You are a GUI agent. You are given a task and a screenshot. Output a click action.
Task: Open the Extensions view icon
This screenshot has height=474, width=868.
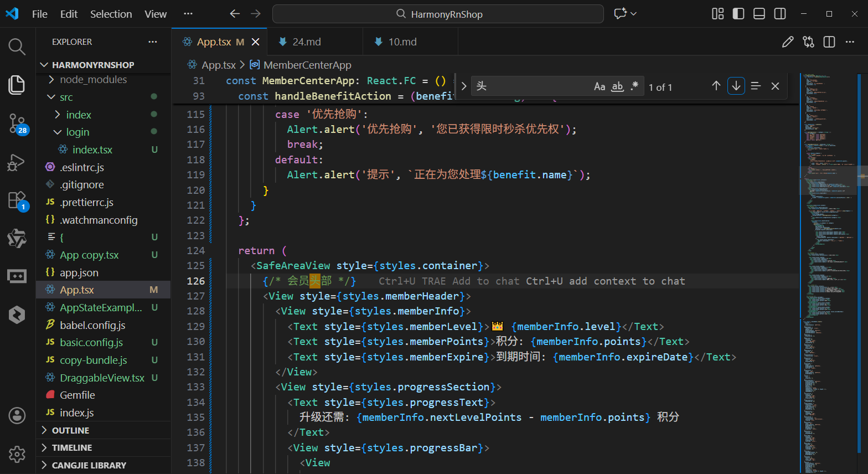(x=17, y=200)
